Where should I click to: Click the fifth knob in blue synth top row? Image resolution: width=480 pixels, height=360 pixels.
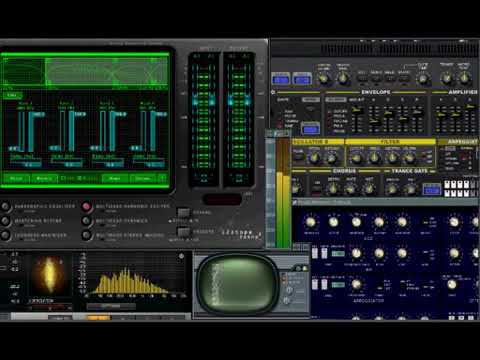402,222
